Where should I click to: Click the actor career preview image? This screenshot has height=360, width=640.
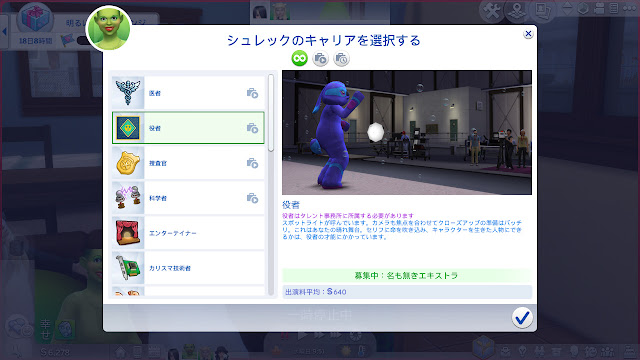407,132
